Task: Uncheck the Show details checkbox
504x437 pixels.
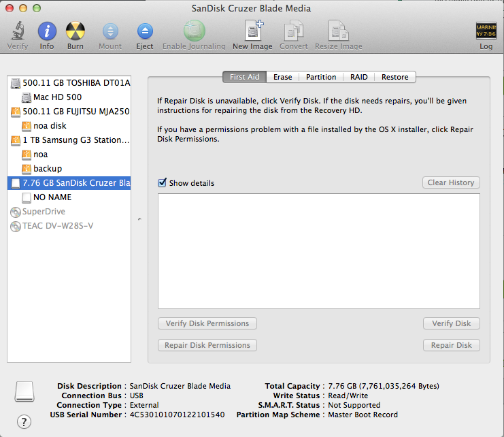Action: 162,182
